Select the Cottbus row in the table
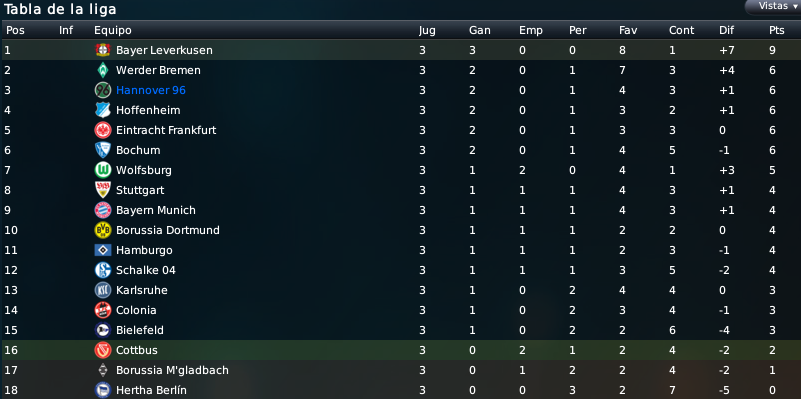 click(400, 350)
